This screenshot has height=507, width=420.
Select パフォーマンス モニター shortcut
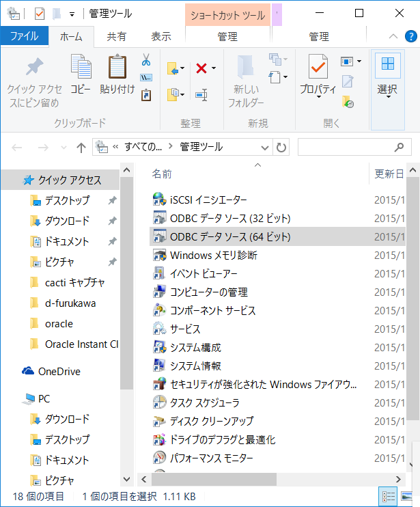click(203, 458)
